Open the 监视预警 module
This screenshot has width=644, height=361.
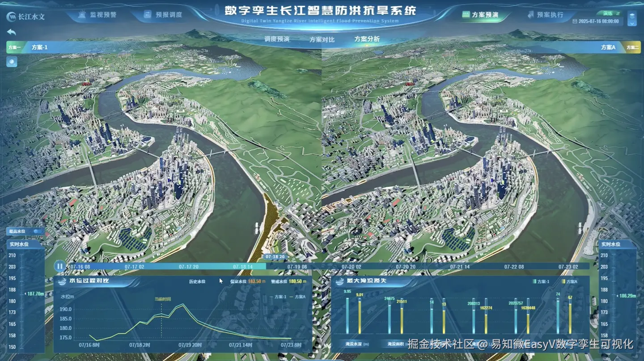pyautogui.click(x=97, y=14)
